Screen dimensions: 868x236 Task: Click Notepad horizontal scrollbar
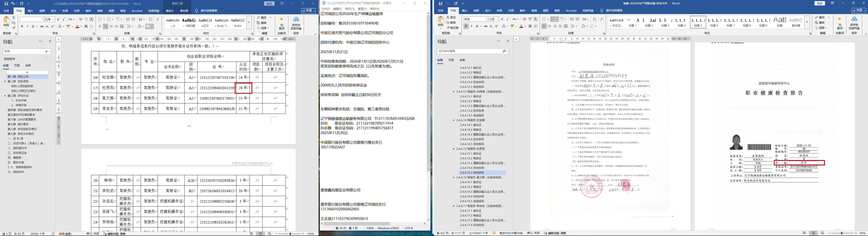(357, 224)
